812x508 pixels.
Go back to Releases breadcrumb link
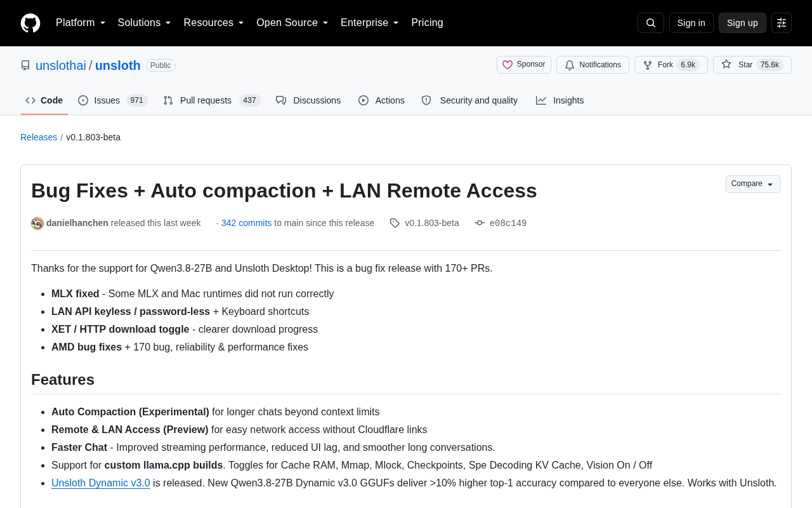(39, 137)
